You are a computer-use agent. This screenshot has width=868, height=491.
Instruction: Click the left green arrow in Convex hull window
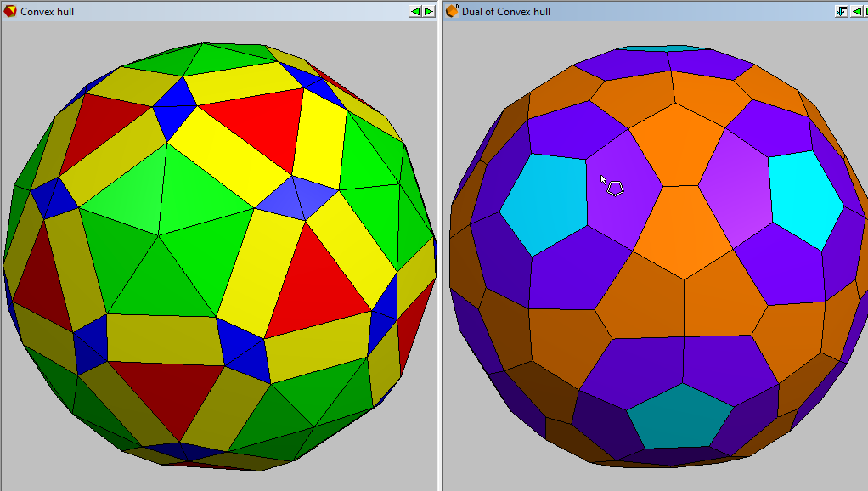pos(415,11)
